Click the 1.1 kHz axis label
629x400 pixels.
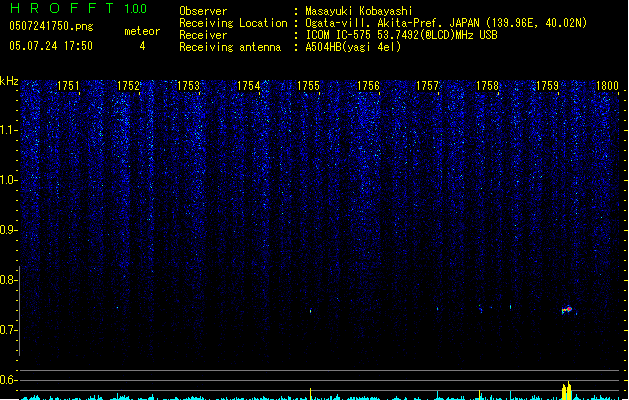8,130
